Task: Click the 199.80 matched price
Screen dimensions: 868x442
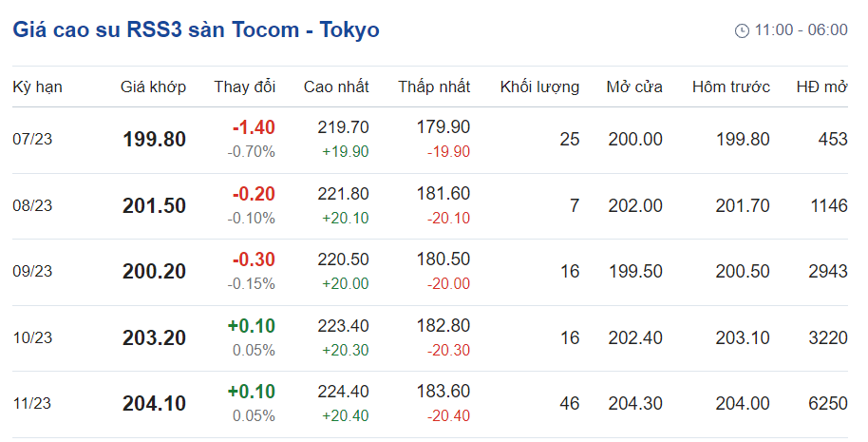Action: (x=154, y=140)
